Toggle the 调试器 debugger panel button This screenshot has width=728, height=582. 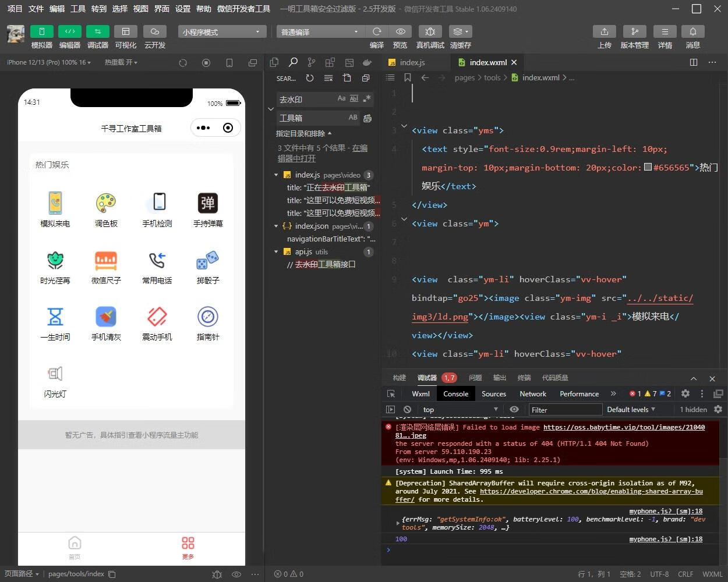[x=97, y=31]
